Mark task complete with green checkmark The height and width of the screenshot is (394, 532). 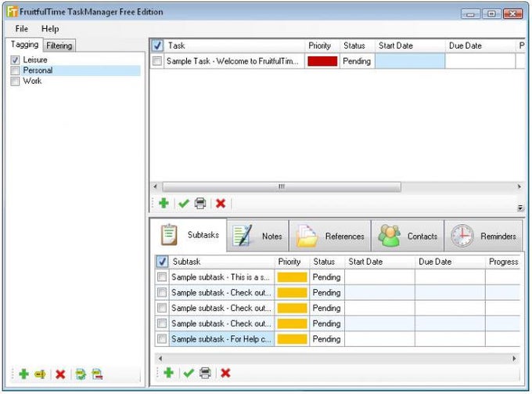tap(184, 204)
